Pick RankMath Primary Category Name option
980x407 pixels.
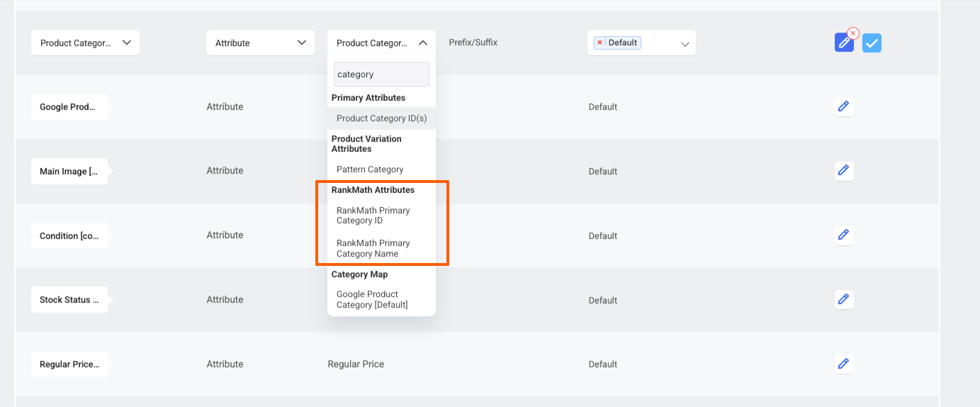[373, 248]
